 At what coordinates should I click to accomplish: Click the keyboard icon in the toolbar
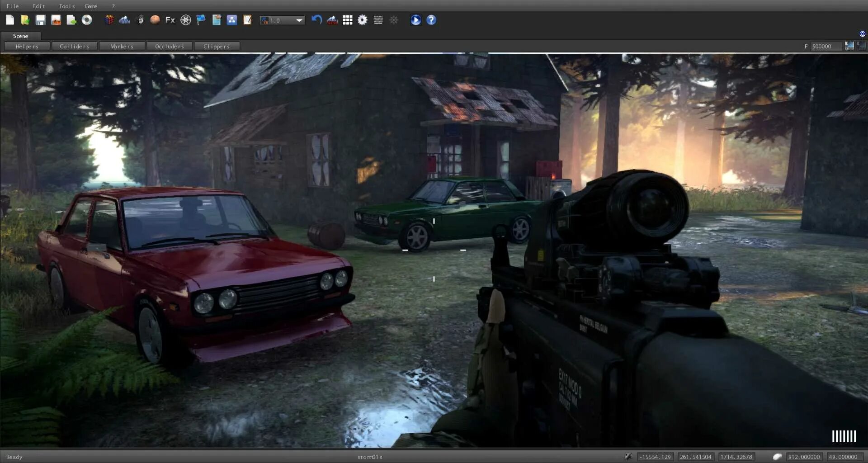378,20
